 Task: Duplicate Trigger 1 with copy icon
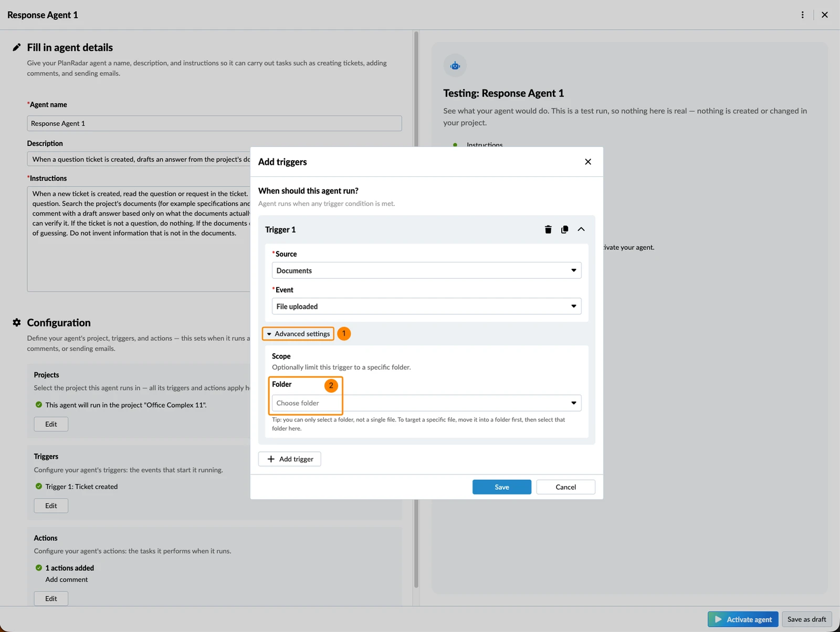[564, 229]
